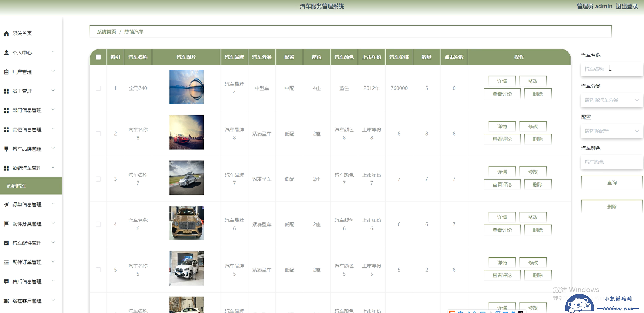644x313 pixels.
Task: Click the ticket icon beside 潜在客户管理
Action: pos(6,301)
